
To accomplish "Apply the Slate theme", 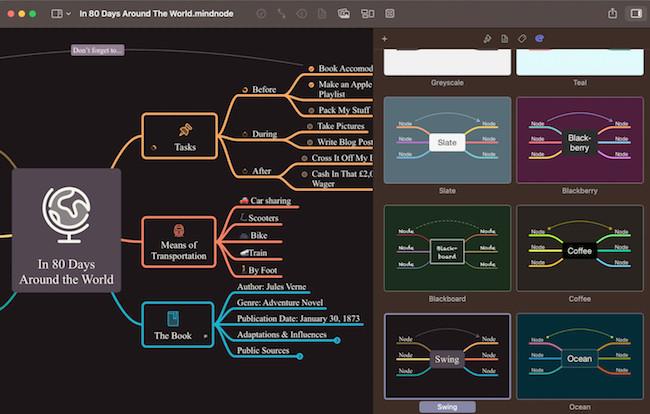I will point(447,140).
